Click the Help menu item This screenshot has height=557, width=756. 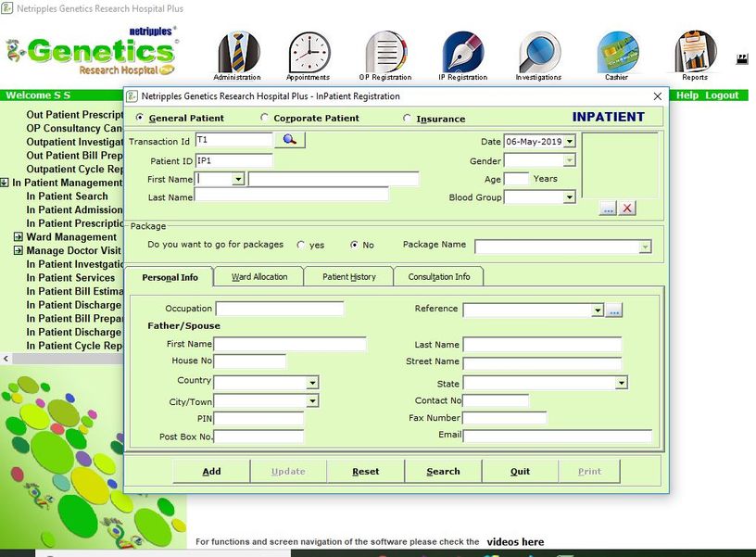[687, 95]
